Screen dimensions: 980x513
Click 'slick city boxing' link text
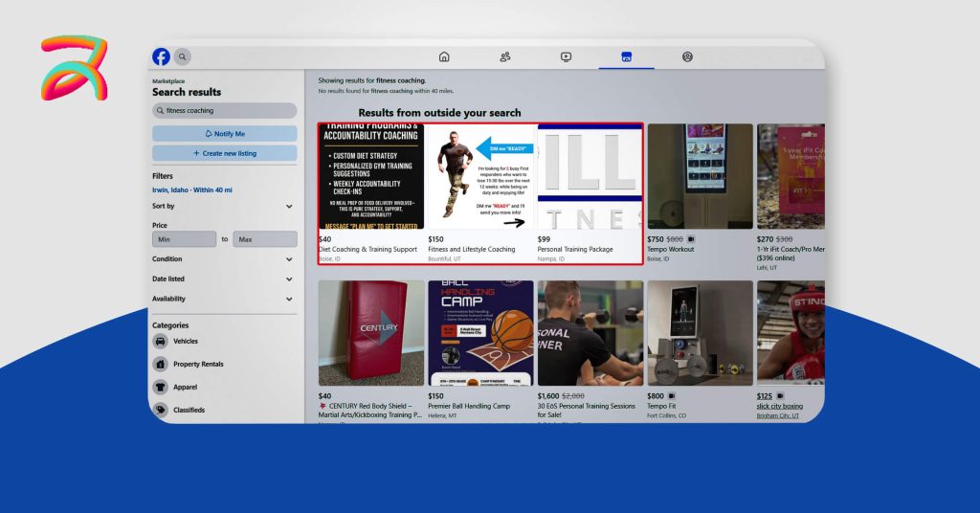pyautogui.click(x=779, y=406)
